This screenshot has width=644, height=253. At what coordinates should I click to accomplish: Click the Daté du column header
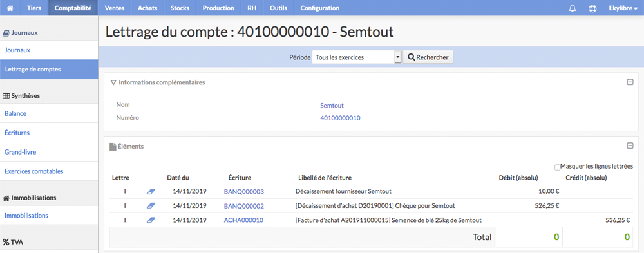[x=178, y=178]
